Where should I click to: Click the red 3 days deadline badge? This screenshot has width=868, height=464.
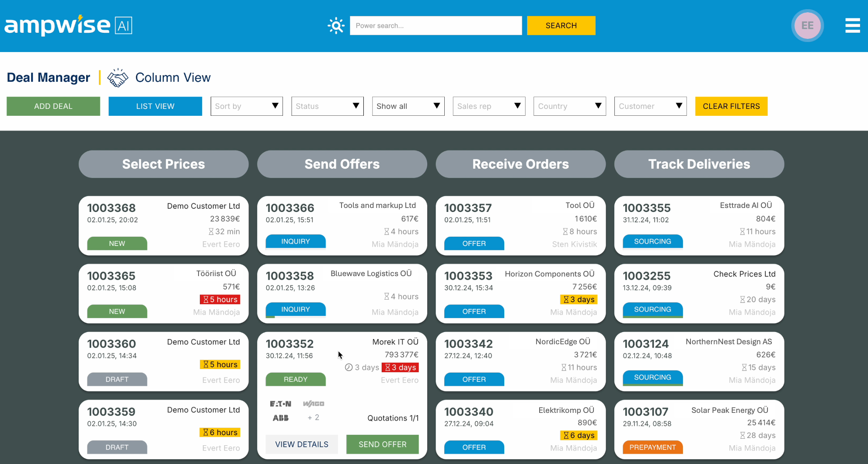[x=400, y=367]
